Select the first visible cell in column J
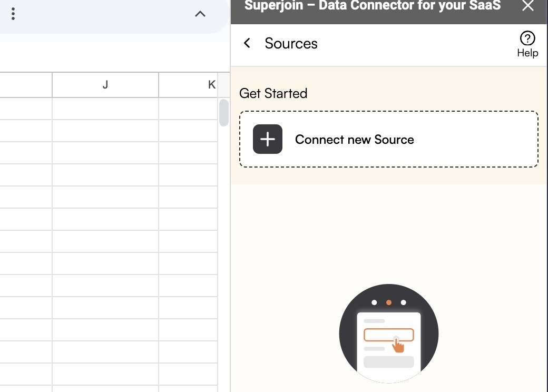The height and width of the screenshot is (392, 548). (x=105, y=109)
